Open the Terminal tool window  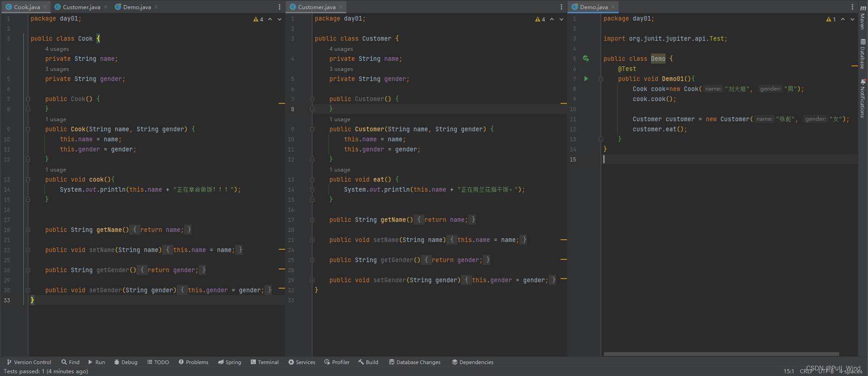[x=265, y=362]
